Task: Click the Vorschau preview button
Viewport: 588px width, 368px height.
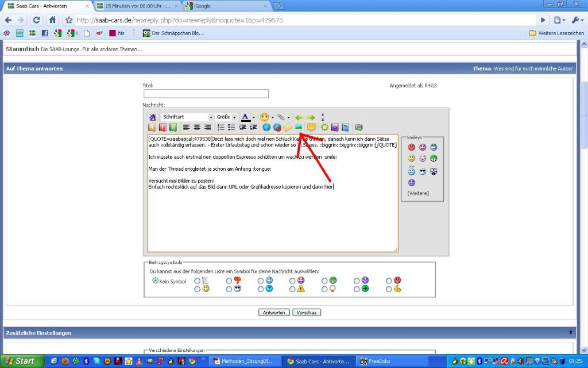Action: pyautogui.click(x=307, y=312)
